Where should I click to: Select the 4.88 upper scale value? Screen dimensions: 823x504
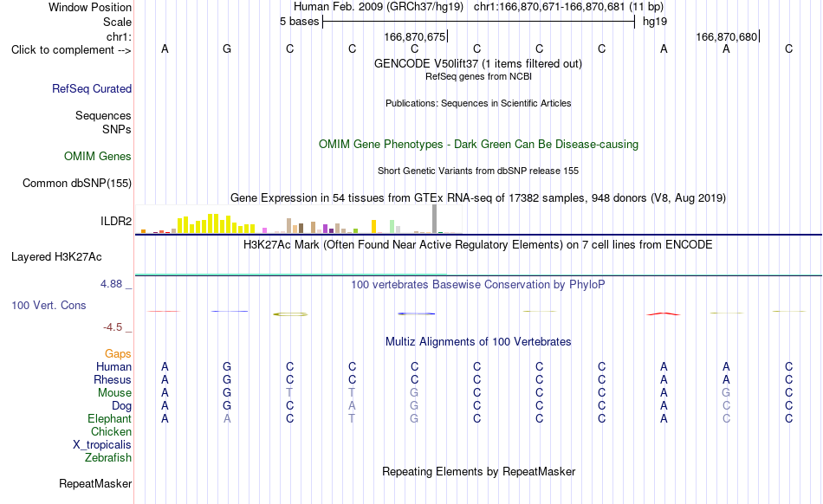click(x=111, y=284)
